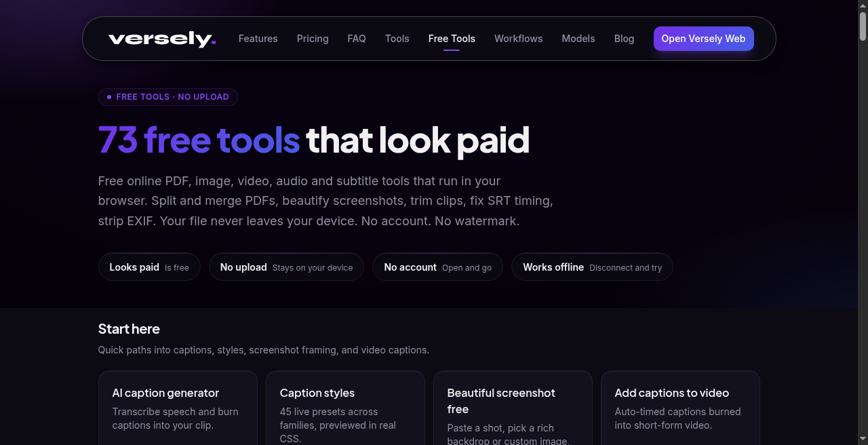Select Tools in the navigation bar

pos(397,39)
